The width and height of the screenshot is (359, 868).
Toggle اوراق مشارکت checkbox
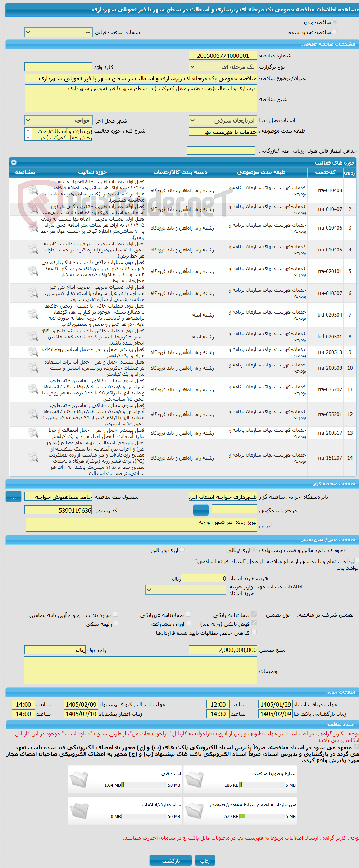coord(188,623)
